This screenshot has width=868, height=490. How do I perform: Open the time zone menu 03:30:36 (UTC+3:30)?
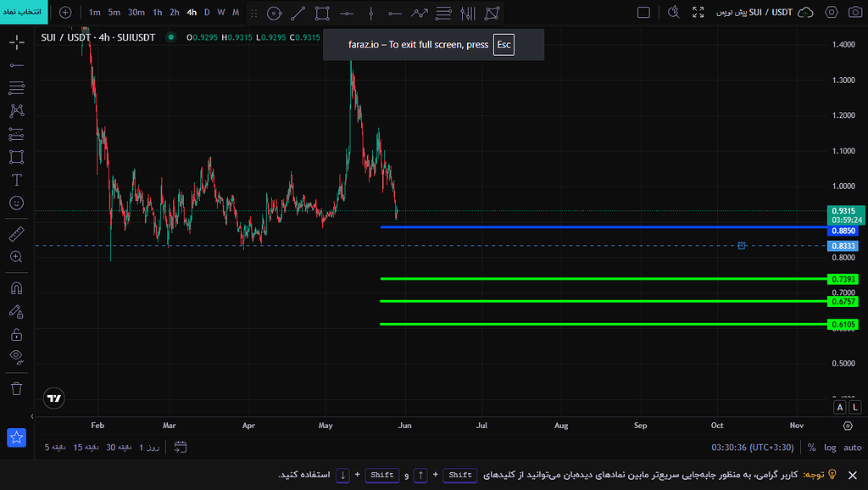click(x=753, y=448)
